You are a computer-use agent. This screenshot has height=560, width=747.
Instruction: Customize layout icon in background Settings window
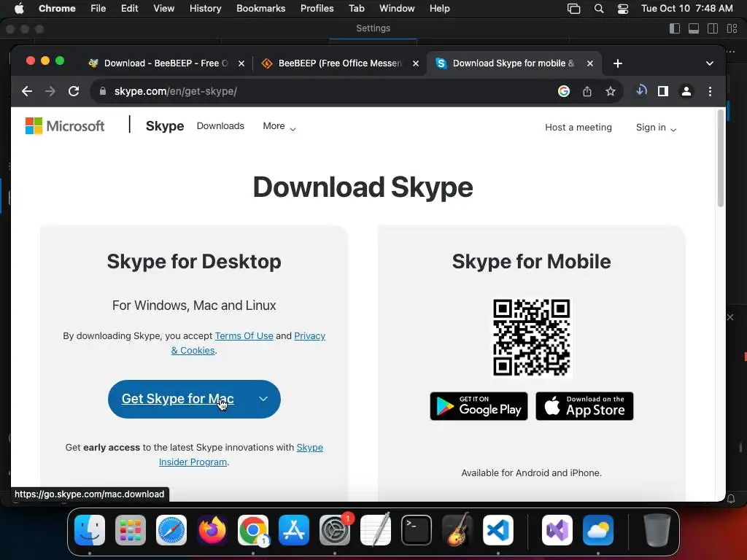point(732,28)
